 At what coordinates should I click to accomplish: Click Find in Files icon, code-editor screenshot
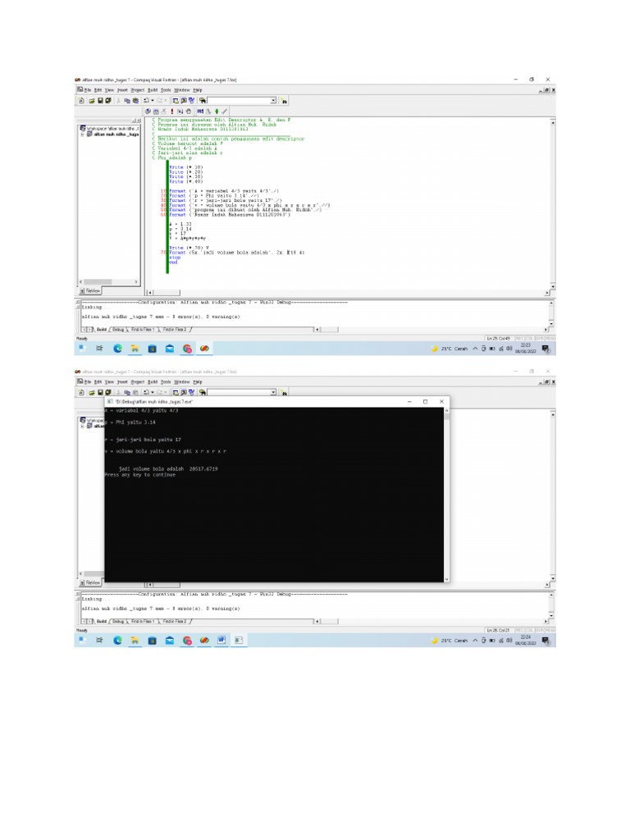(x=202, y=100)
